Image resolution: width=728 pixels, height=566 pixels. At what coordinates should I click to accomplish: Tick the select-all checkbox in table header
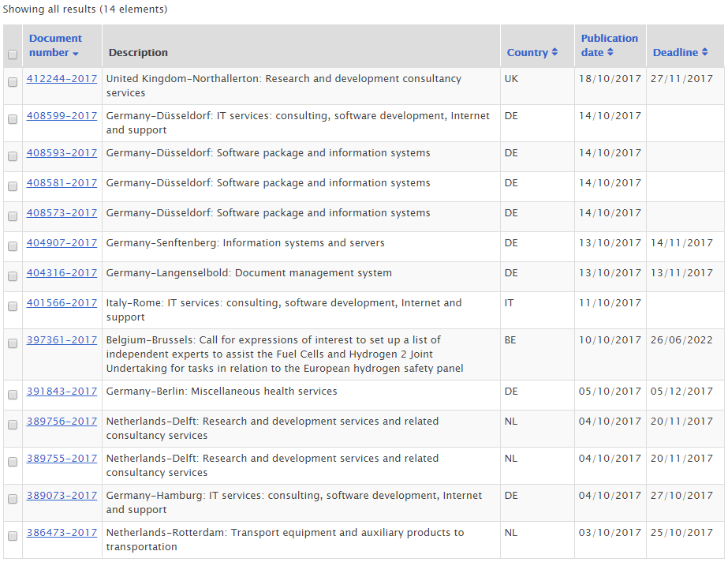click(13, 54)
